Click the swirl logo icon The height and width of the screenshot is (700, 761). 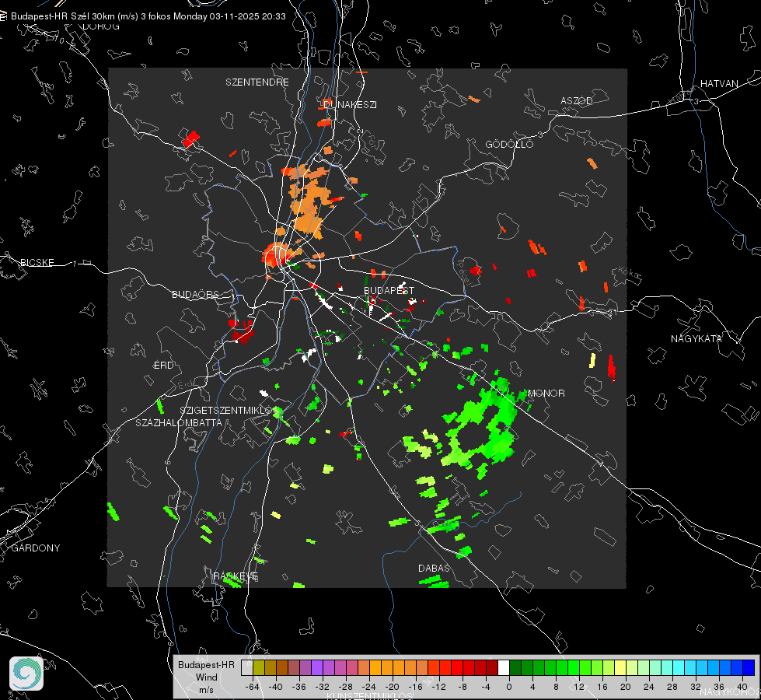coord(26,674)
